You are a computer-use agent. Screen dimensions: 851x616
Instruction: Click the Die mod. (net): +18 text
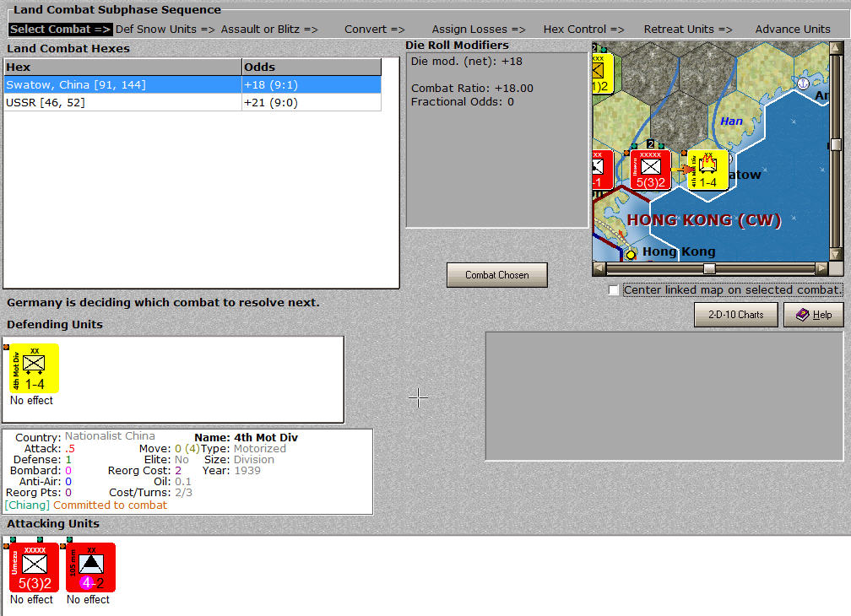coord(467,62)
